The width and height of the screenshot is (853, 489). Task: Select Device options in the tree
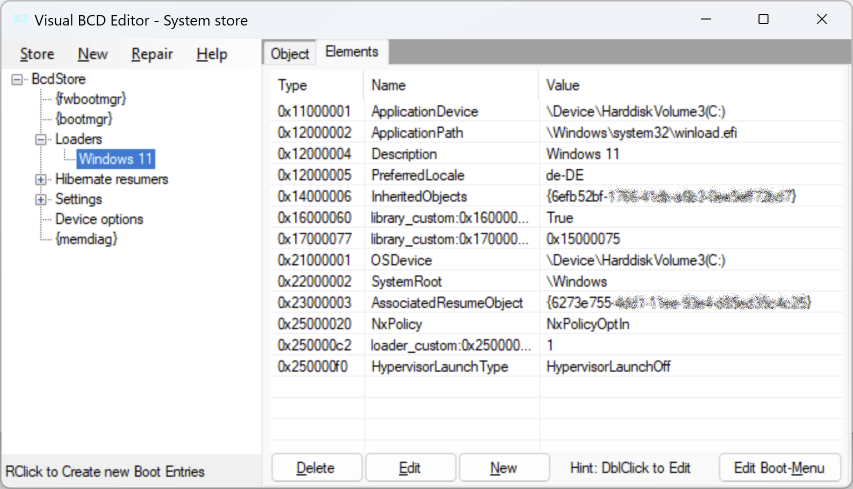click(x=99, y=219)
